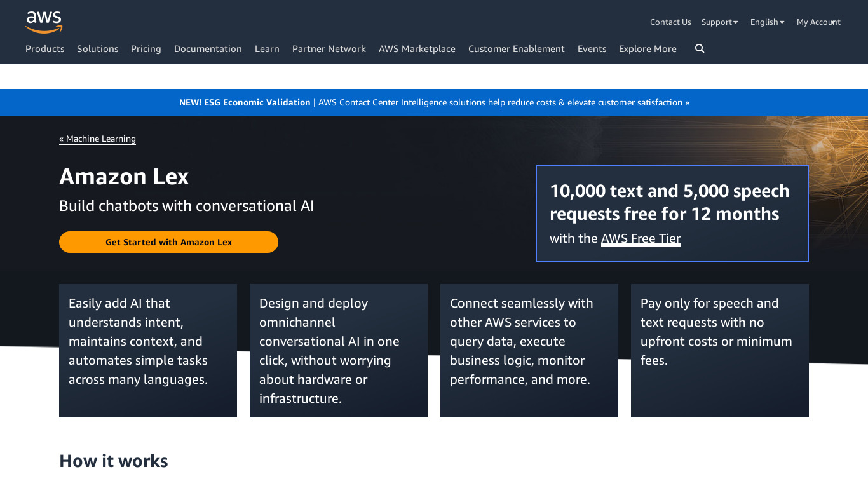Open the Contact Us link
The image size is (868, 488).
[670, 22]
